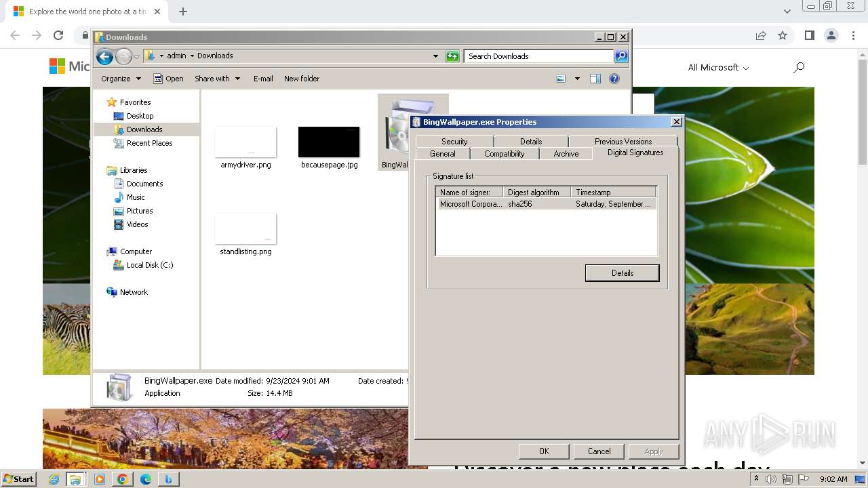
Task: Expand the admin breadcrumb arrow
Action: (x=192, y=56)
